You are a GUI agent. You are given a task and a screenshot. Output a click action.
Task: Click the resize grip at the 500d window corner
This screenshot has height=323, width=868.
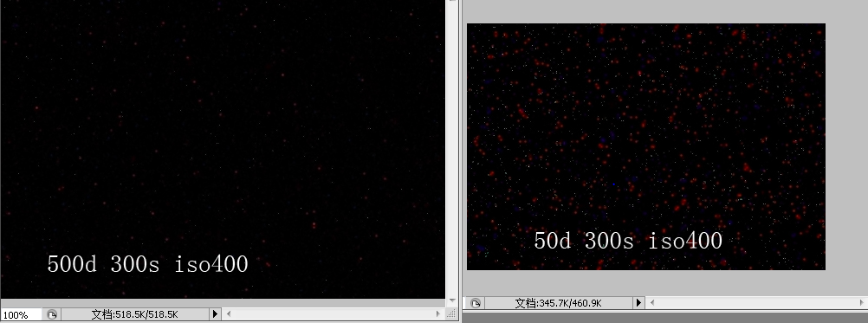(x=452, y=314)
